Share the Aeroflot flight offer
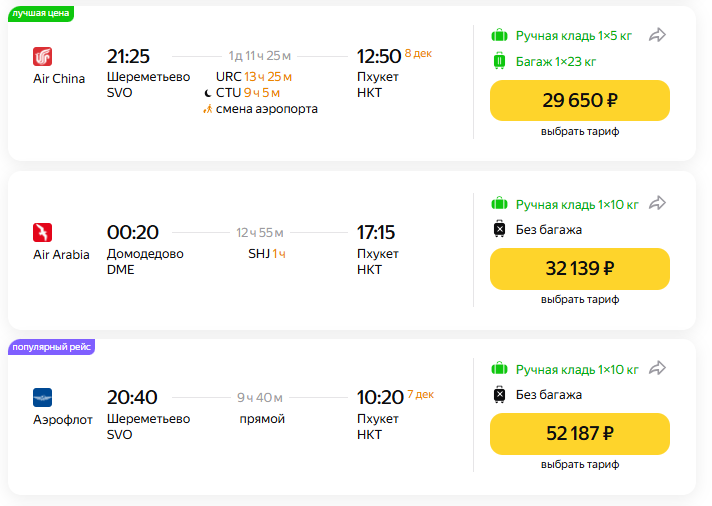The width and height of the screenshot is (712, 506). point(657,368)
